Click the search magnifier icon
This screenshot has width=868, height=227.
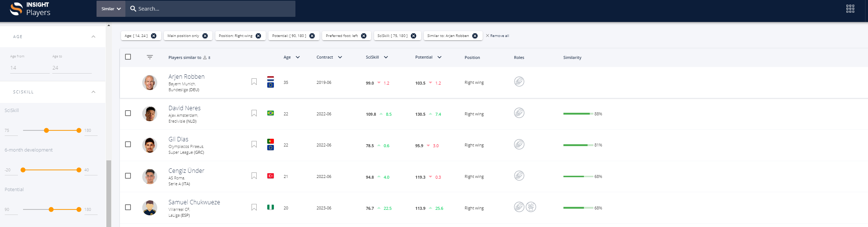pos(133,8)
